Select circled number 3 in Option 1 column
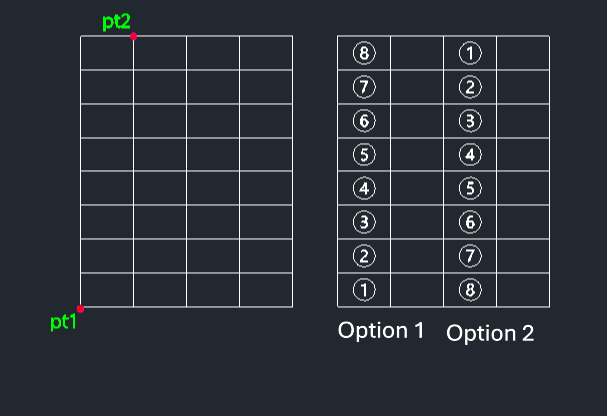 364,222
